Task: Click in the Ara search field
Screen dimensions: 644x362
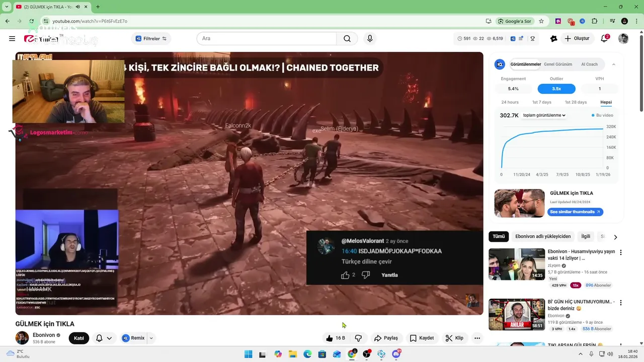Action: pyautogui.click(x=267, y=39)
